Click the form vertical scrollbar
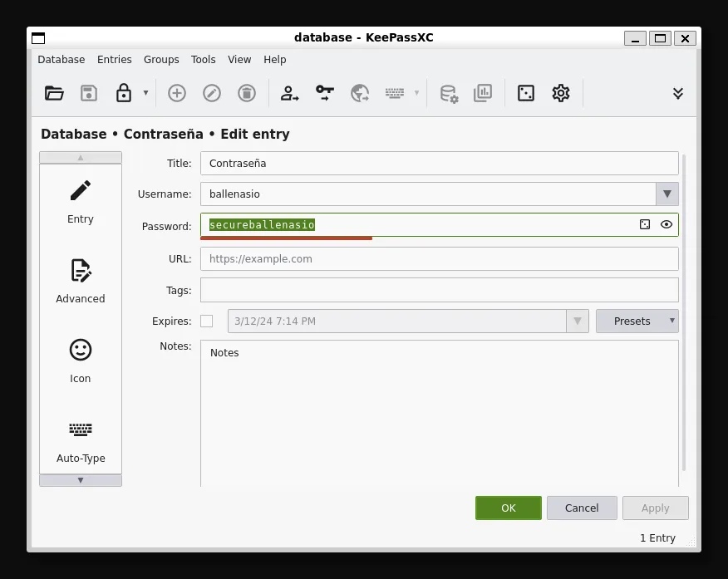This screenshot has height=579, width=728. pyautogui.click(x=684, y=312)
